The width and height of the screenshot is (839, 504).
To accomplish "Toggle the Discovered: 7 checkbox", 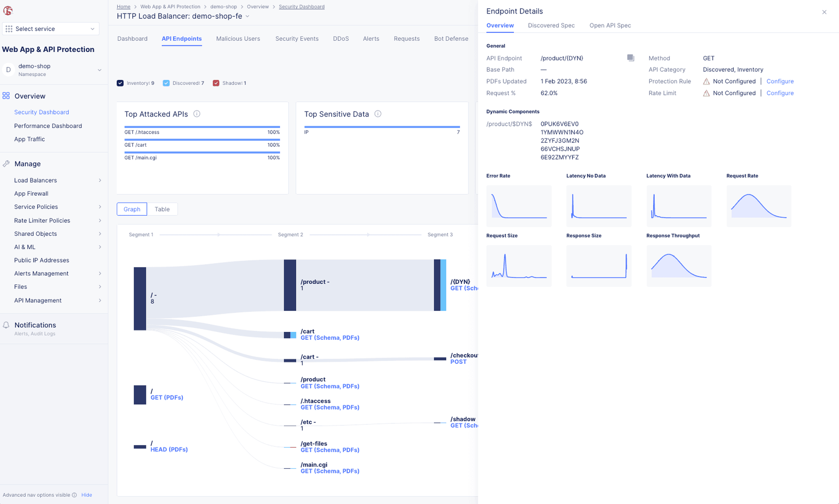I will click(166, 83).
